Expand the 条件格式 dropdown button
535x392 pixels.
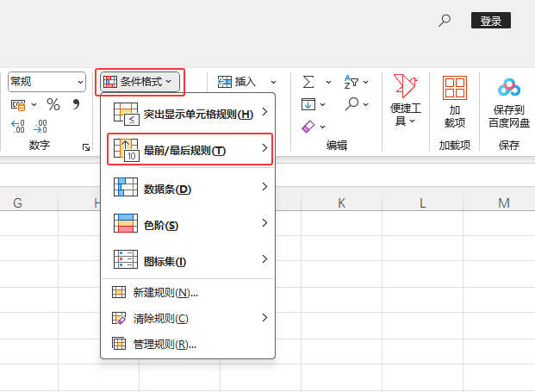140,82
